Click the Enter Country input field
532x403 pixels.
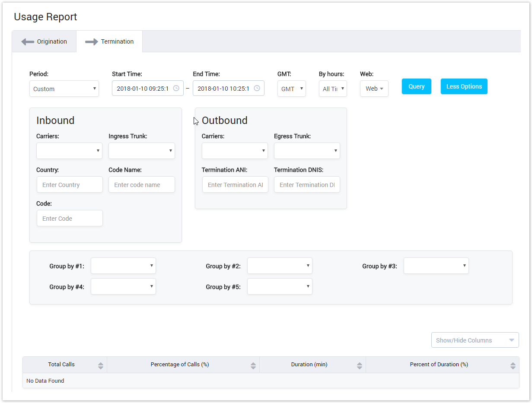[x=70, y=184]
